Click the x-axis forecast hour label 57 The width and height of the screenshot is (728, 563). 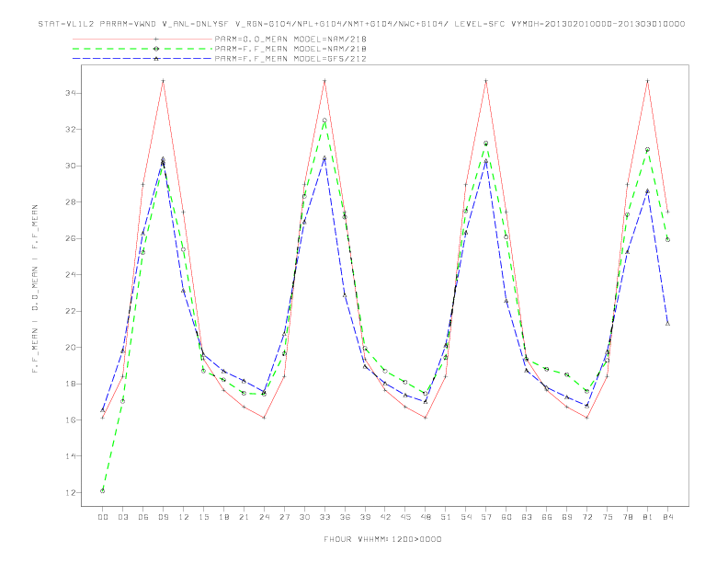tap(486, 517)
